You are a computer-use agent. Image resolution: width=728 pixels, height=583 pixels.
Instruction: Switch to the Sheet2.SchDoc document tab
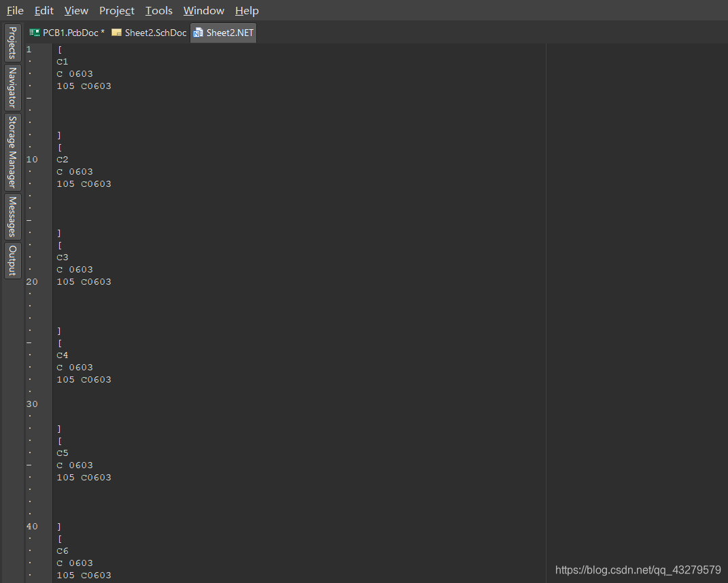155,33
